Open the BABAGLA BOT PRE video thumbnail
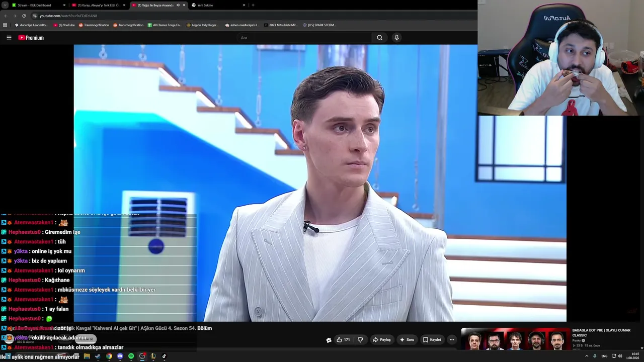Image resolution: width=644 pixels, height=362 pixels. [515, 339]
